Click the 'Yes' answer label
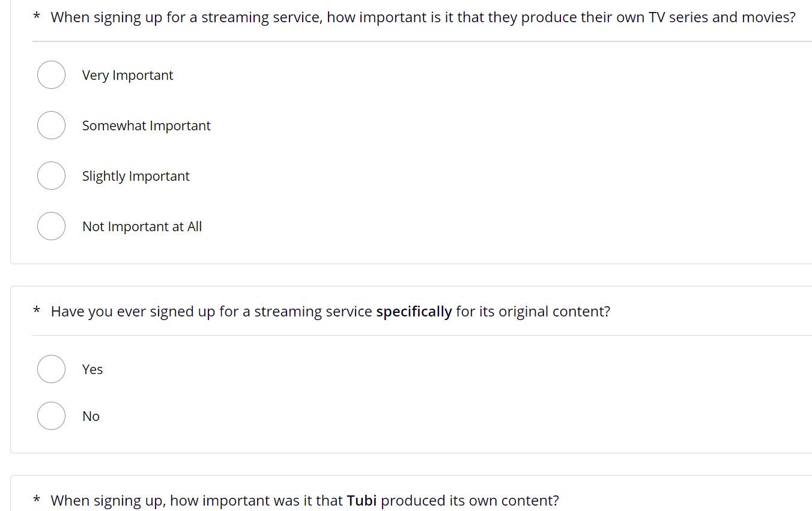Viewport: 812px width, 511px height. coord(92,370)
